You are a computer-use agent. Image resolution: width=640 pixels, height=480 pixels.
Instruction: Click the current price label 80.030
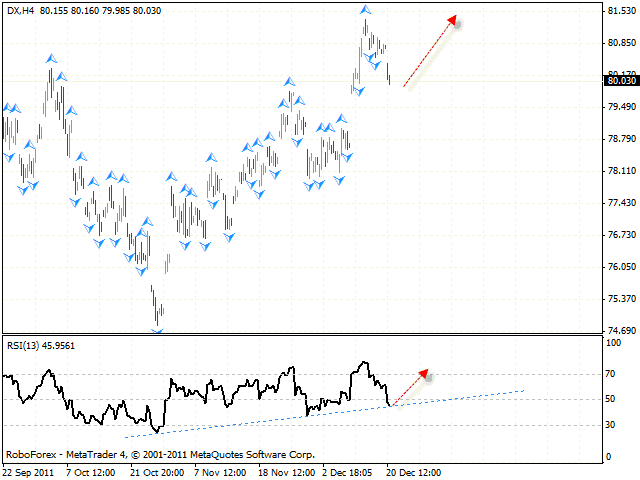tap(621, 81)
